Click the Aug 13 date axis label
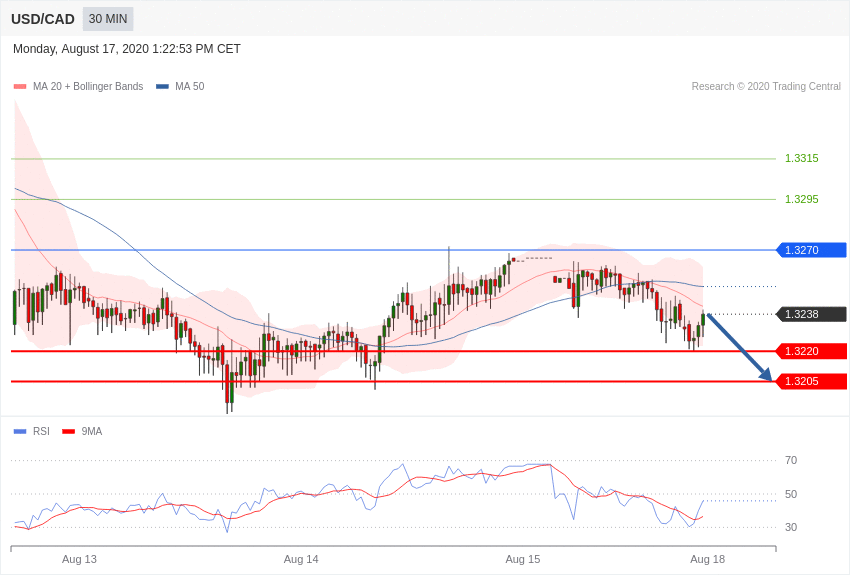This screenshot has height=576, width=850. pyautogui.click(x=79, y=559)
